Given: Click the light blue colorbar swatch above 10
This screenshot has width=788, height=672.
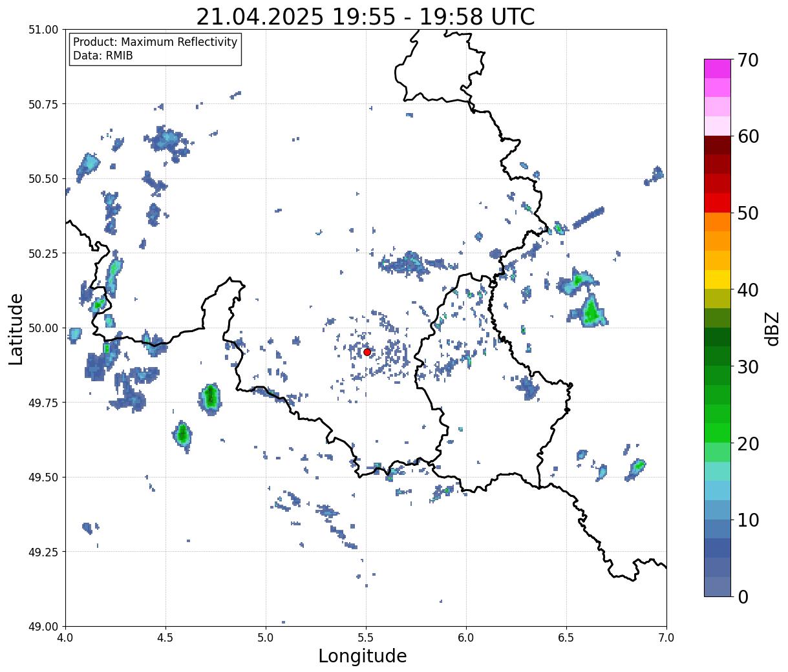Looking at the screenshot, I should (718, 510).
